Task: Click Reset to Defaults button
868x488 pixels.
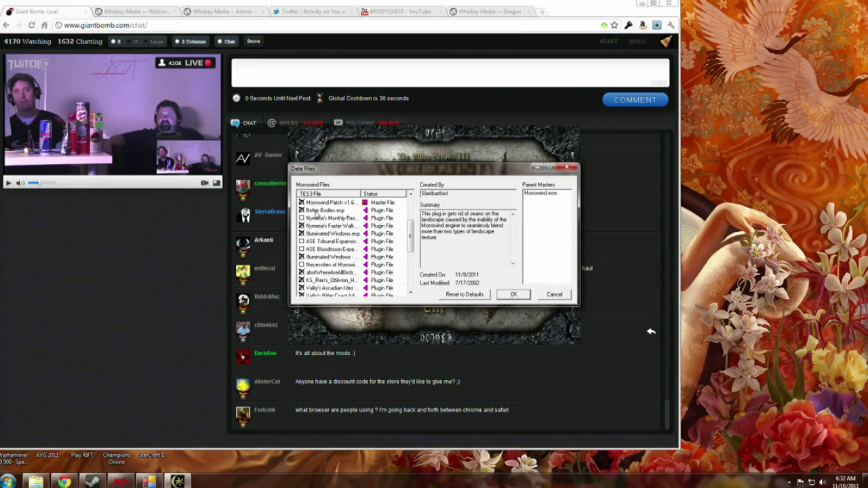Action: 465,294
